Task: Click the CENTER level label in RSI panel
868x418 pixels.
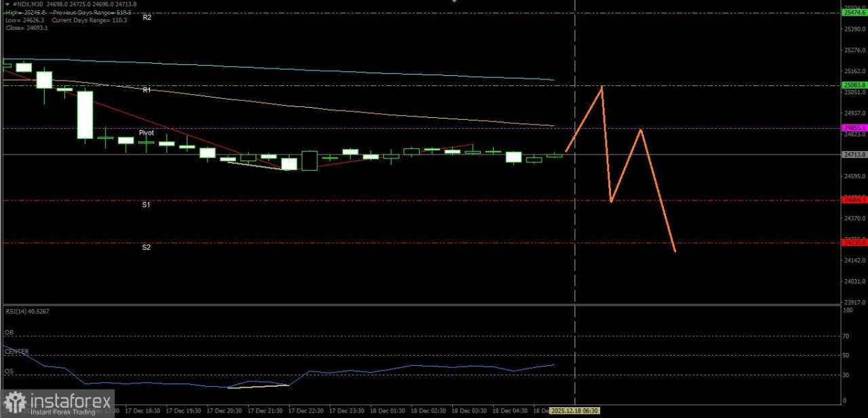Action: point(16,352)
